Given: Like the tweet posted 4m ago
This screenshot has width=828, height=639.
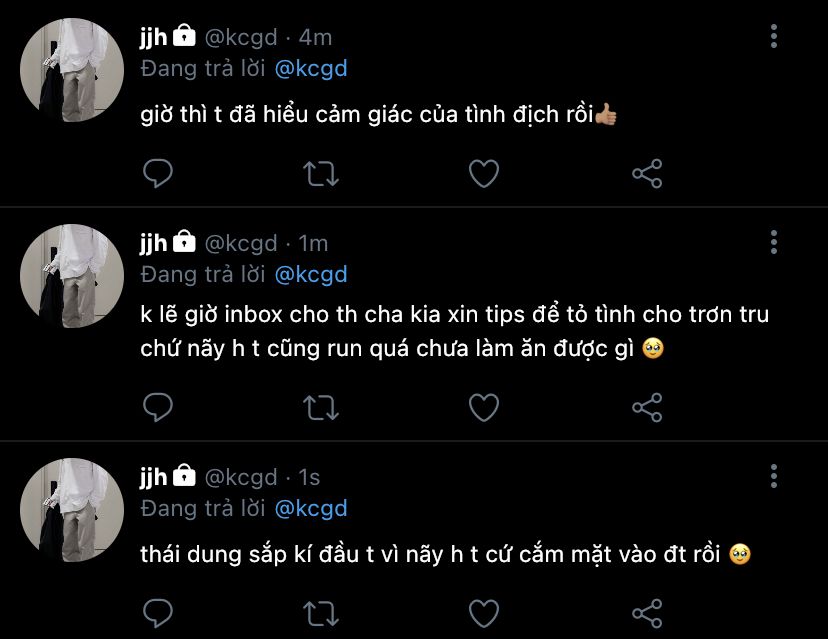Looking at the screenshot, I should 484,174.
